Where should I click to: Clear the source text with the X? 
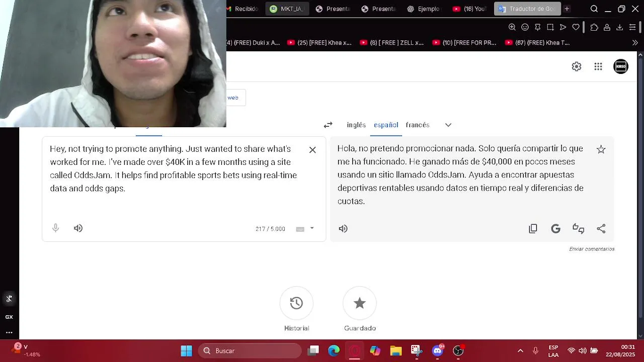pos(312,150)
